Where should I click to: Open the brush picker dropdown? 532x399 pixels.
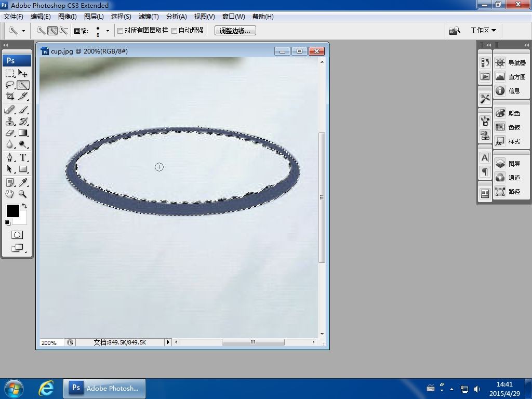coord(108,31)
